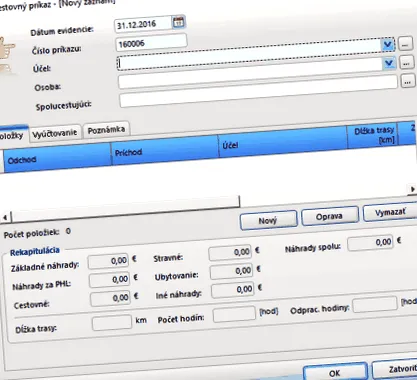Image resolution: width=417 pixels, height=380 pixels.
Task: Click the Odprac. hodiny field
Action: point(375,304)
